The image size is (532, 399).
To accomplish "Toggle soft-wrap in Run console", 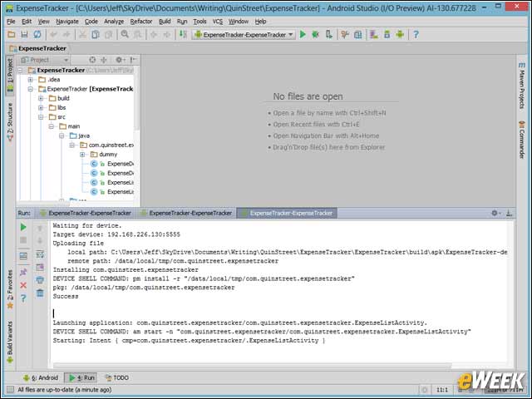I will point(40,254).
